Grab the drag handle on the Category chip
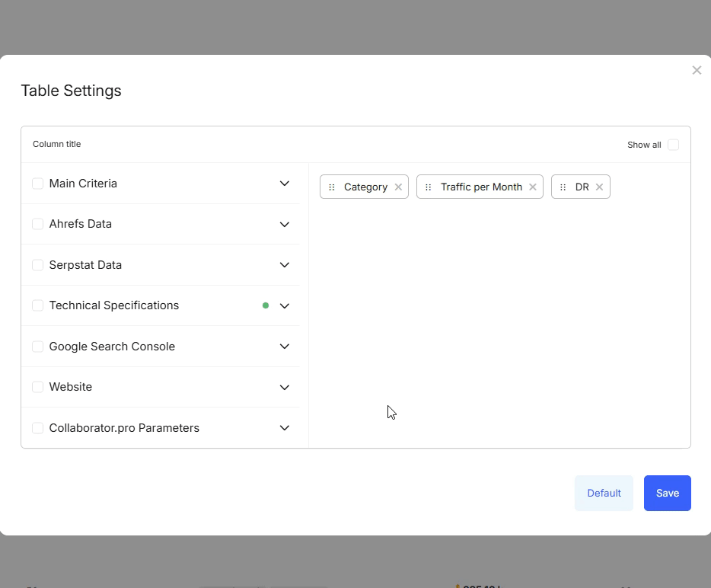This screenshot has height=588, width=711. 331,187
